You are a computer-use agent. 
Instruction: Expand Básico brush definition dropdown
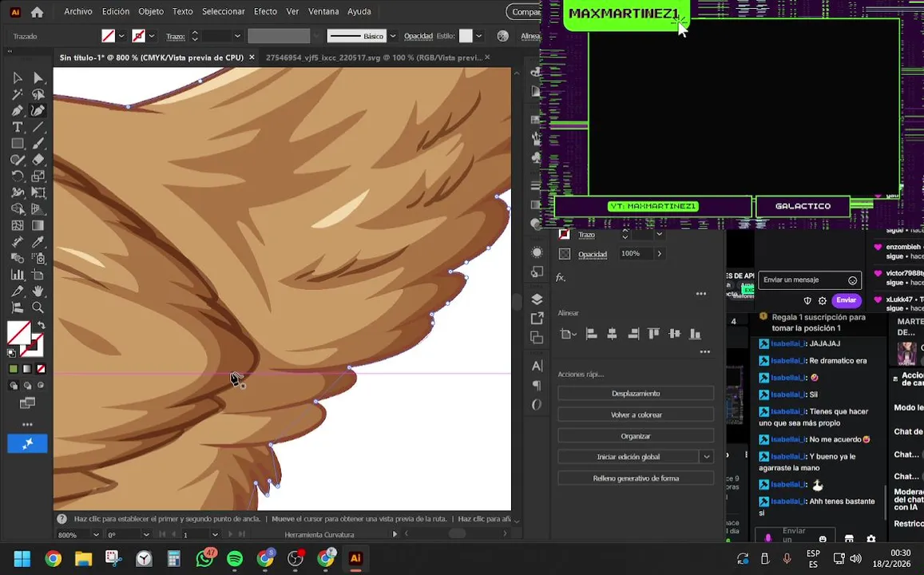pyautogui.click(x=392, y=36)
